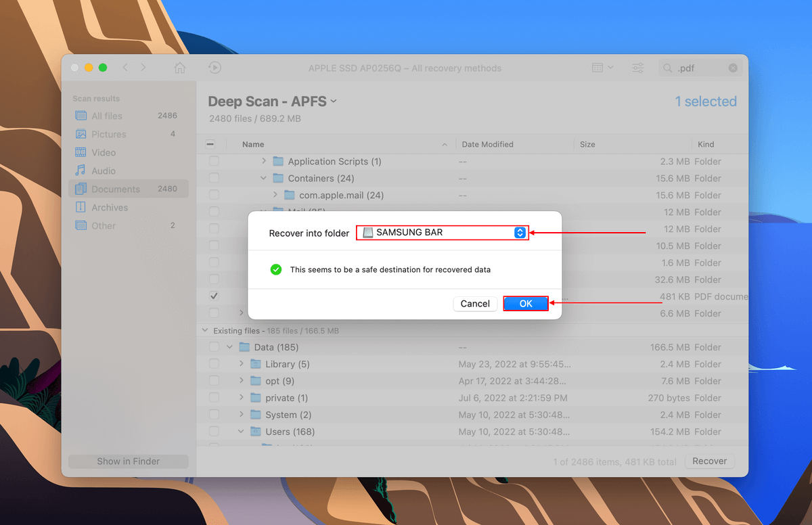Clear the search field text
812x525 pixels.
[x=733, y=68]
